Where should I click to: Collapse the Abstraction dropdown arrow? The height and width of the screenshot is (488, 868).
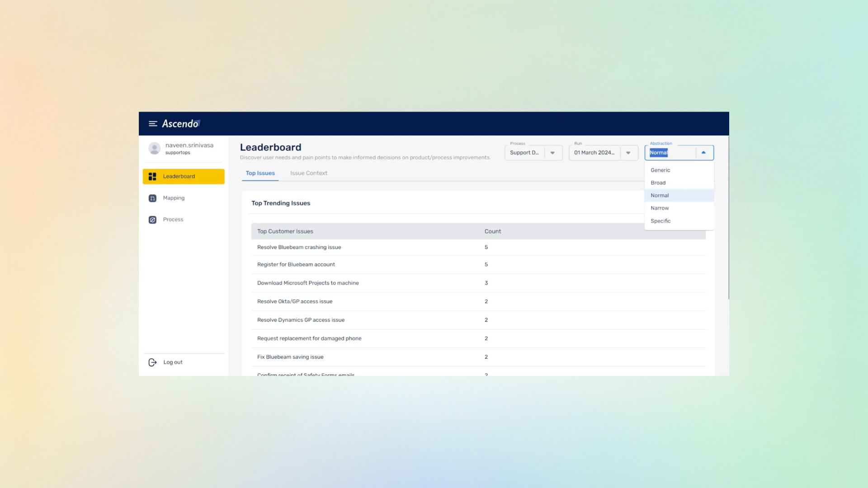(703, 153)
